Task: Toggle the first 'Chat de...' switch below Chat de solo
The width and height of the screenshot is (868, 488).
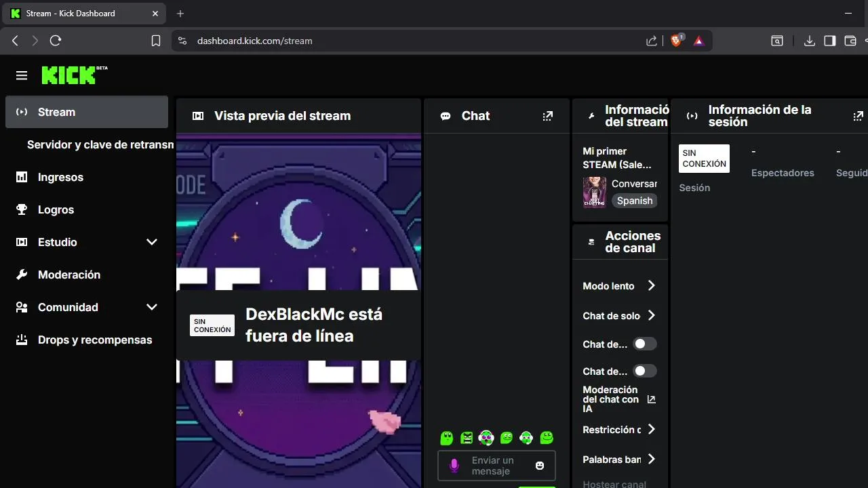Action: [644, 344]
